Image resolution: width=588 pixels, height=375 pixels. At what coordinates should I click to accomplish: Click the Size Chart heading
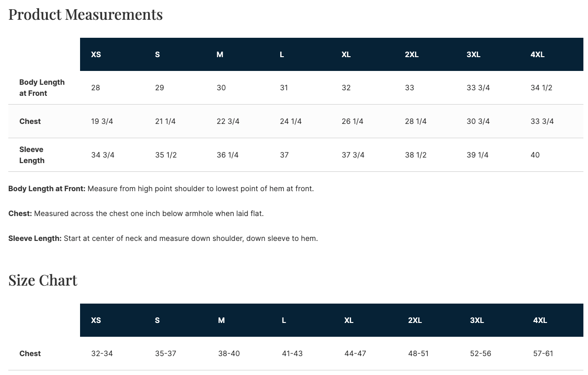43,280
